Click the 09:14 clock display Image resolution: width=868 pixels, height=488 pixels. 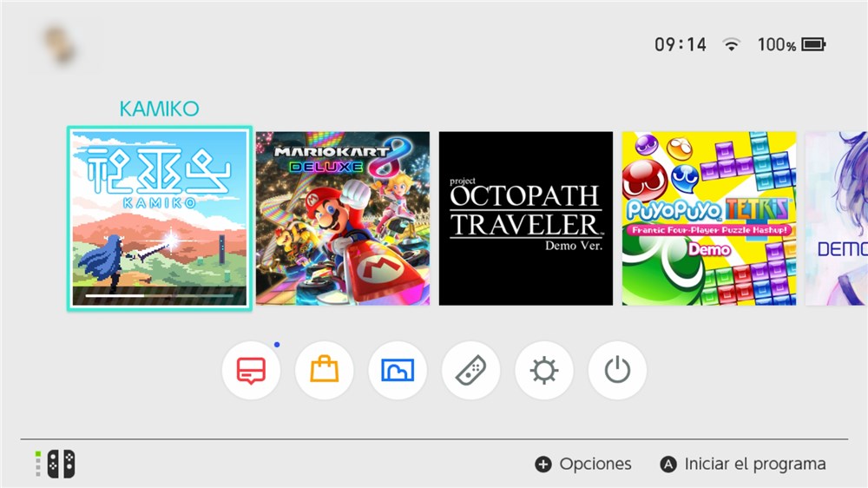[681, 44]
